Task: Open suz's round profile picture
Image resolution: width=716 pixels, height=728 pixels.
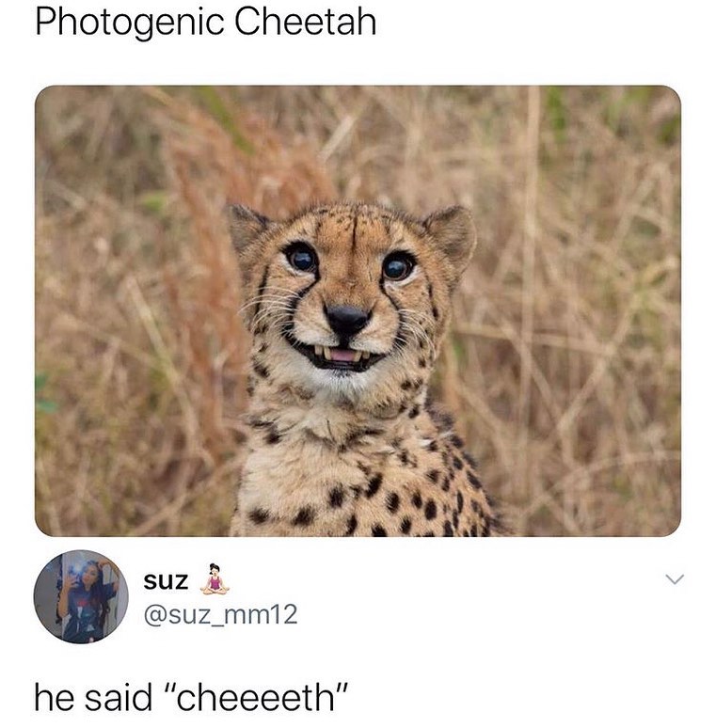Action: click(81, 596)
